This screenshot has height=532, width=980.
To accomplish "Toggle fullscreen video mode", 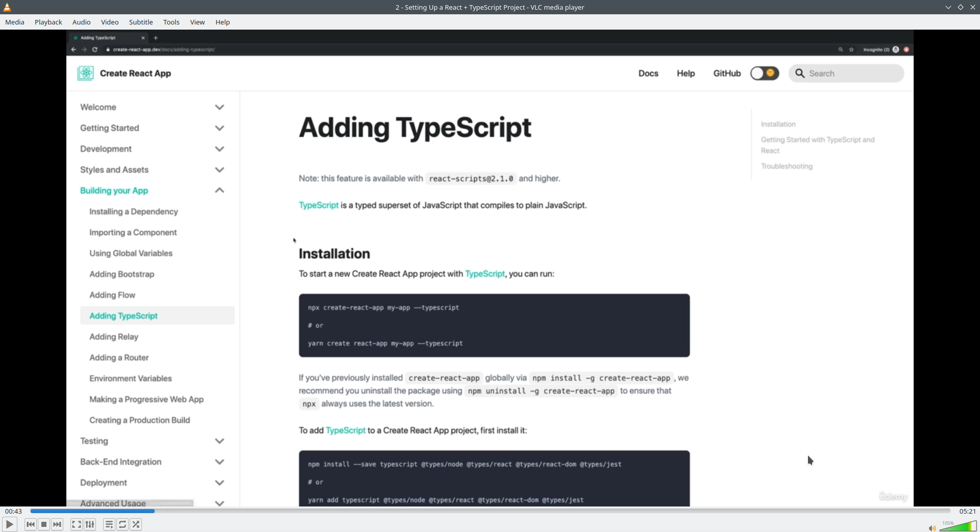I will 76,524.
